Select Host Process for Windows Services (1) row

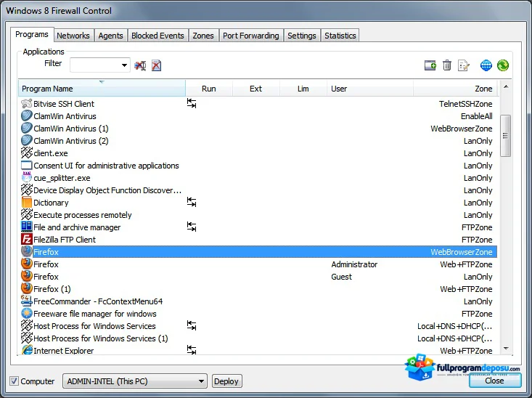click(x=258, y=338)
